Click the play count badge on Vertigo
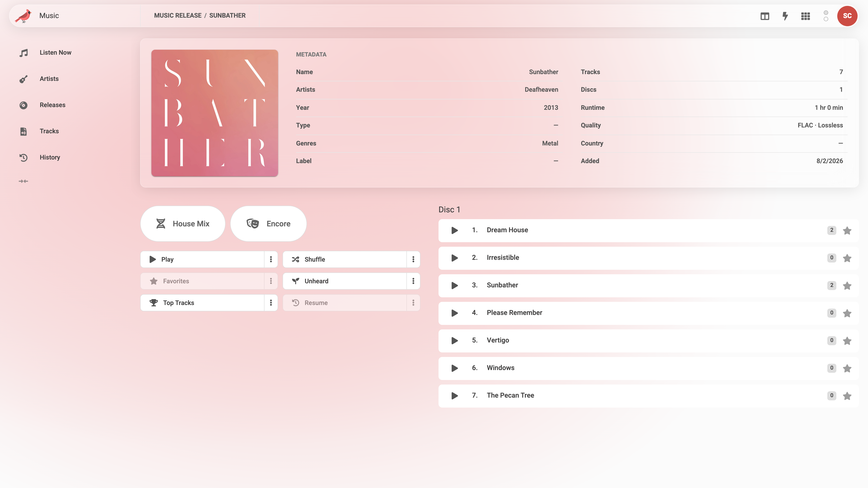 832,341
